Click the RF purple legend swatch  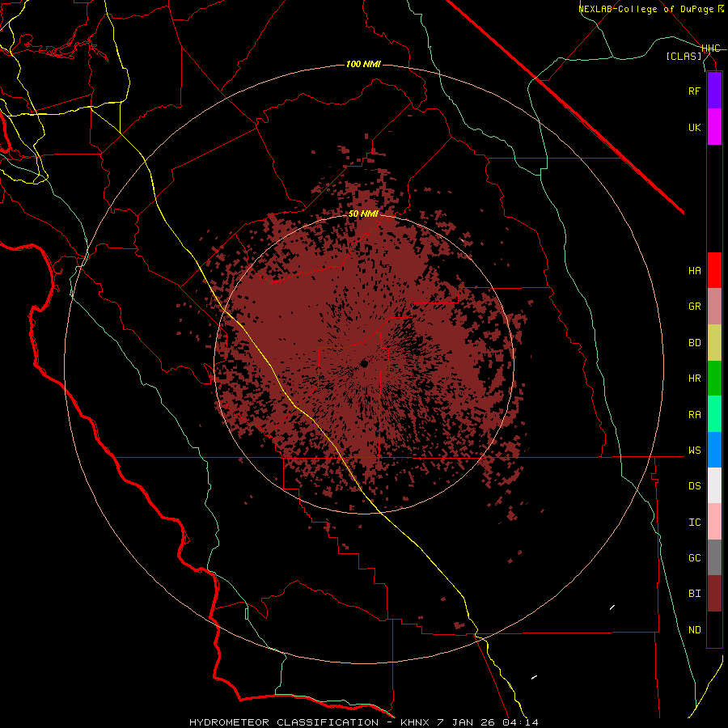(x=714, y=91)
